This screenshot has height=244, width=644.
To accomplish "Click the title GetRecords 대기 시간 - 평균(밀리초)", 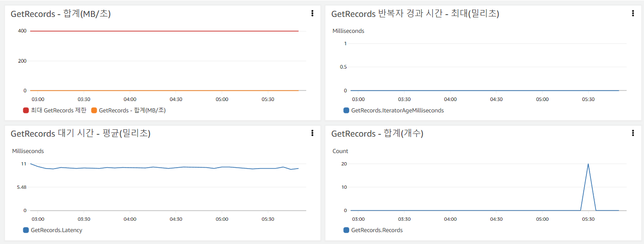I will (80, 133).
